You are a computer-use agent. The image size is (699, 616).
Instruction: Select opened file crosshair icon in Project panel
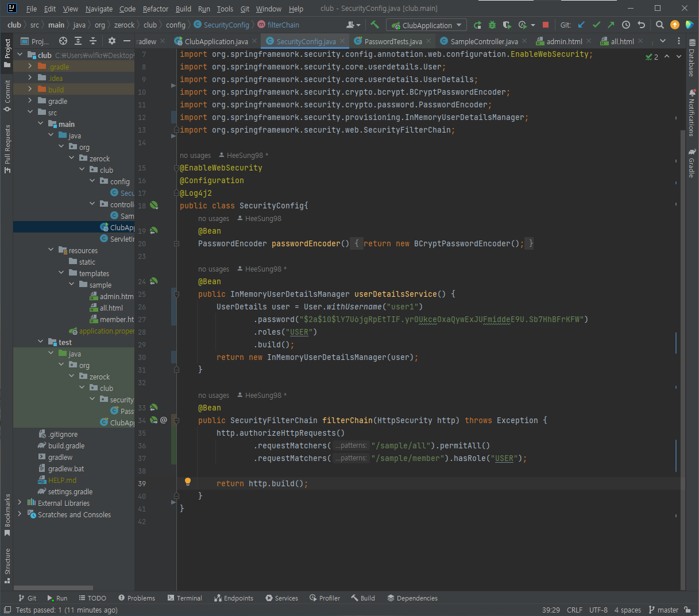(63, 41)
